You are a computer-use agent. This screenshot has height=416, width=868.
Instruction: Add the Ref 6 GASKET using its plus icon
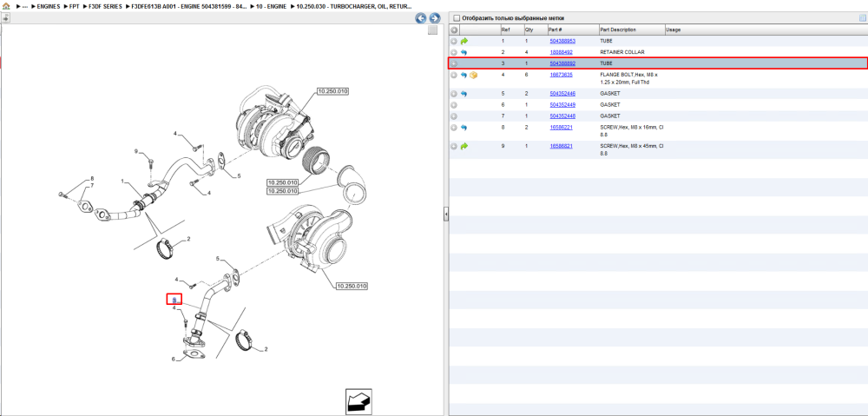(454, 105)
